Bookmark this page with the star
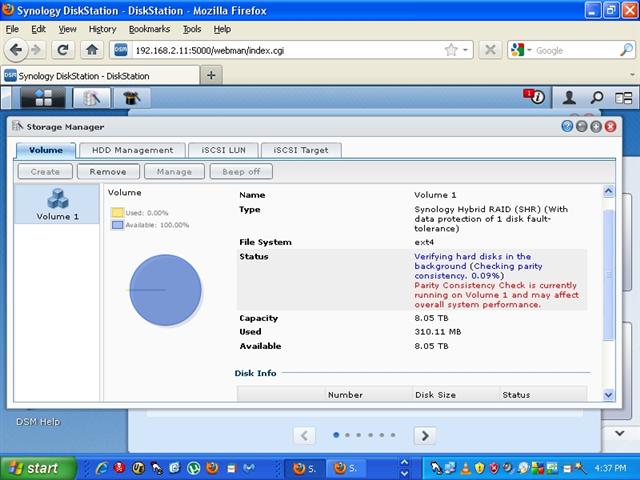The width and height of the screenshot is (640, 480). [451, 50]
